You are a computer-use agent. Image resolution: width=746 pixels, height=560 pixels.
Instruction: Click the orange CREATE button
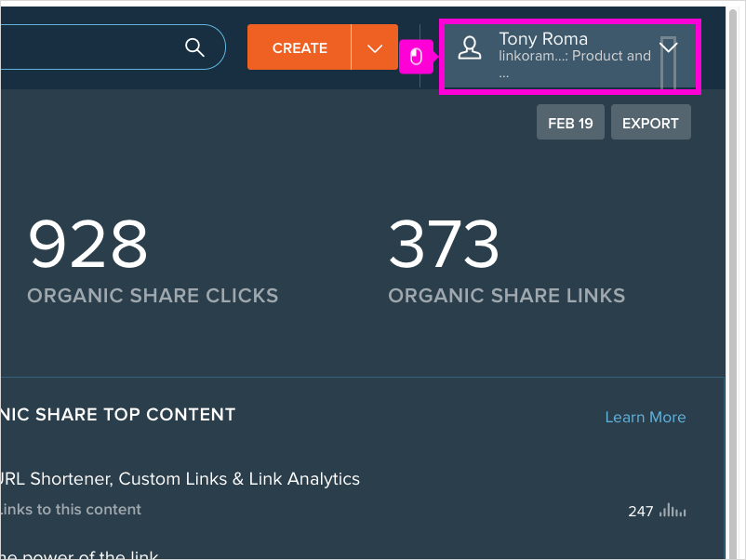point(300,47)
